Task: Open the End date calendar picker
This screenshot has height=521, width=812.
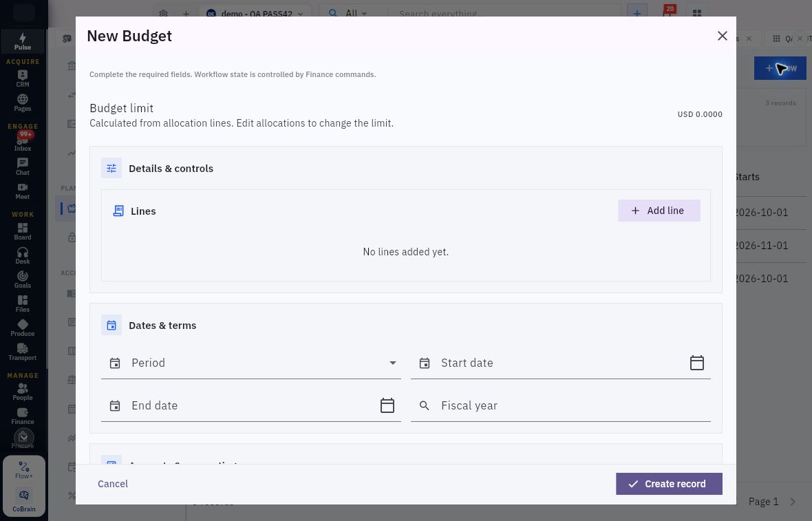Action: coord(387,405)
